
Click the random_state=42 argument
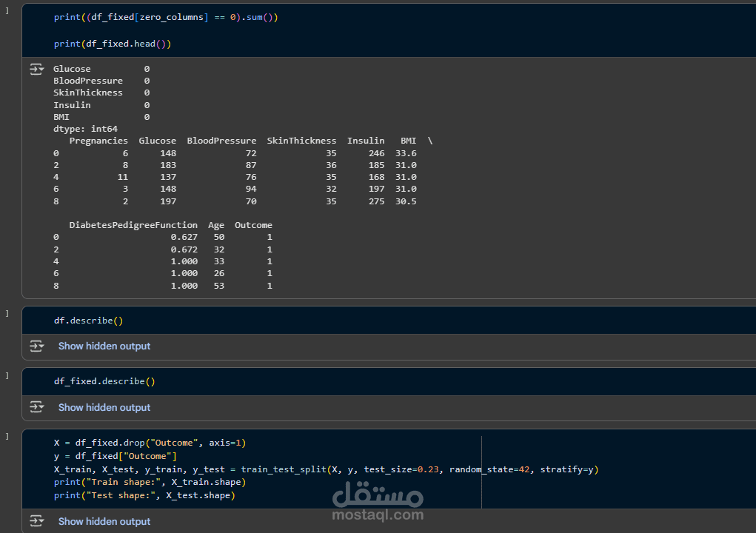[489, 469]
